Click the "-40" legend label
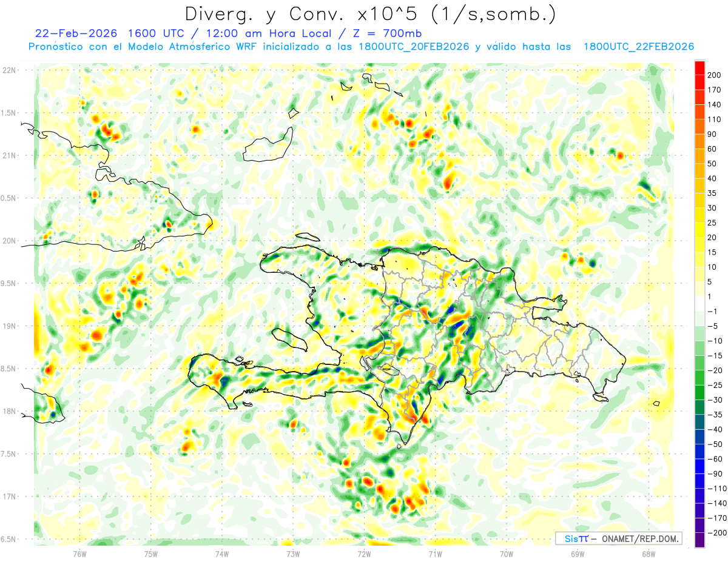Image resolution: width=728 pixels, height=562 pixels. pyautogui.click(x=716, y=430)
